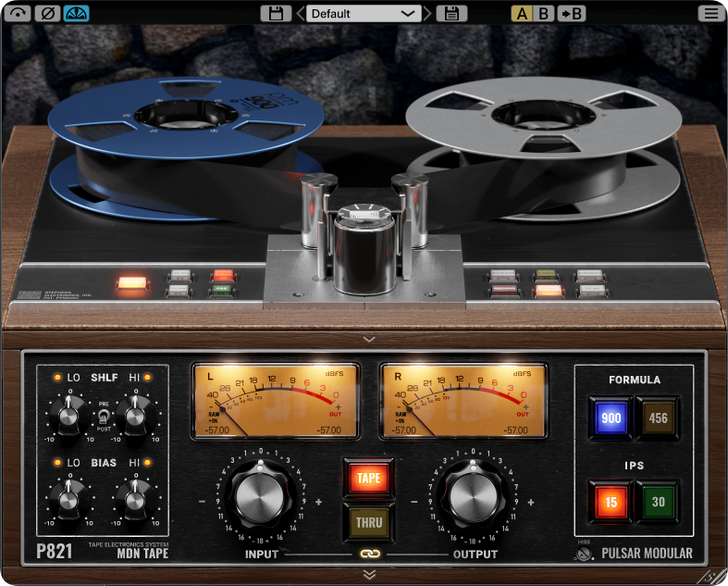Screen dimensions: 728x586
Task: Click the undo/reset curved arrow icon
Action: (18, 13)
